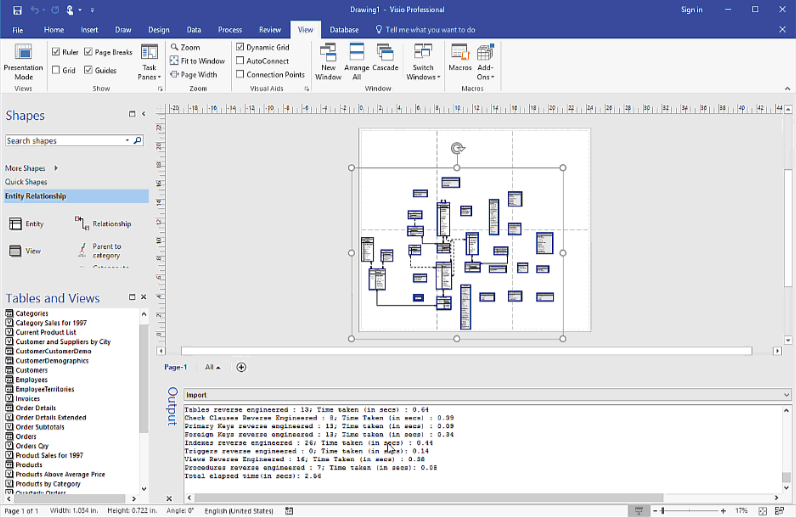Toggle presentation mode in status bar
Viewport: 796px width, 517px height.
pyautogui.click(x=639, y=511)
